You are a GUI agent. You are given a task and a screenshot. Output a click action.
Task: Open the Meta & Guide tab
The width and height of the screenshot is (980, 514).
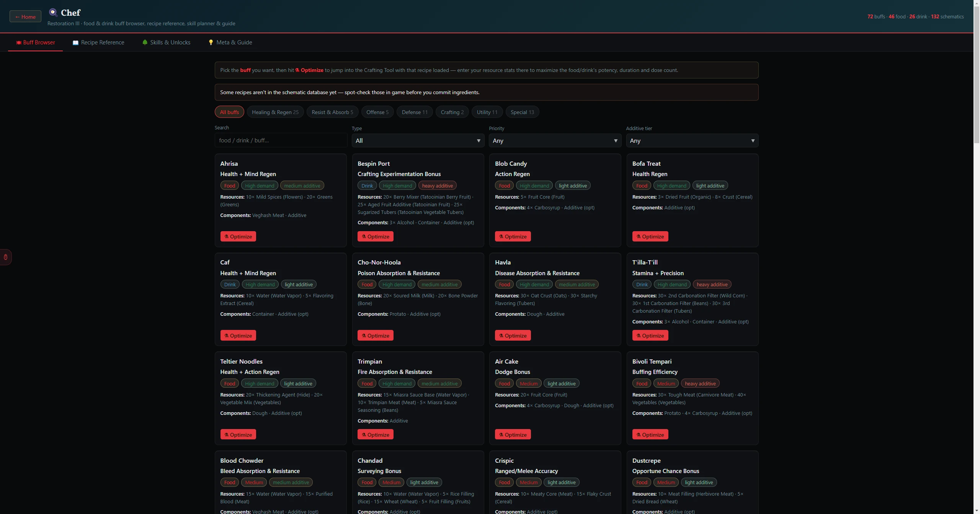point(230,42)
